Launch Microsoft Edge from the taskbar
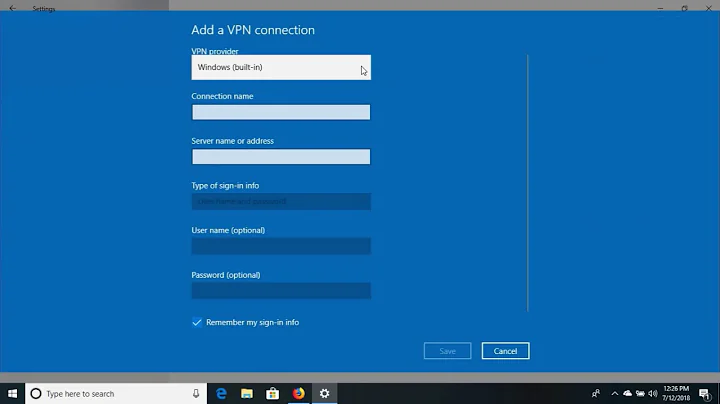The height and width of the screenshot is (404, 720). point(221,393)
